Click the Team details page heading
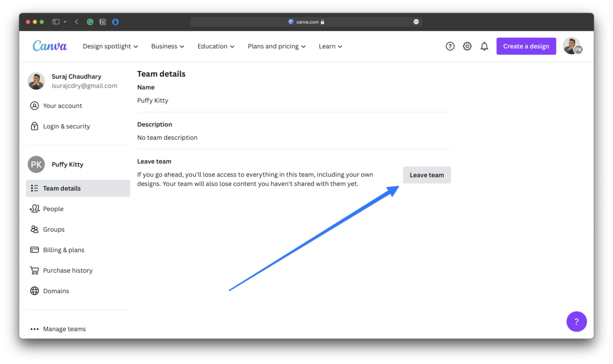 (x=161, y=74)
